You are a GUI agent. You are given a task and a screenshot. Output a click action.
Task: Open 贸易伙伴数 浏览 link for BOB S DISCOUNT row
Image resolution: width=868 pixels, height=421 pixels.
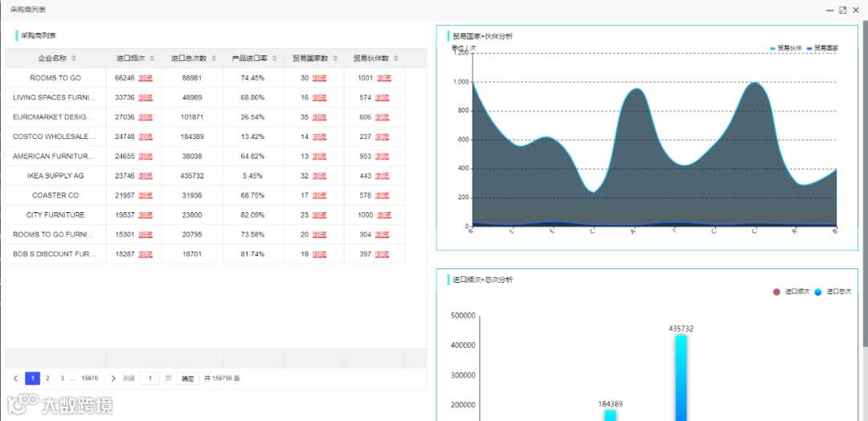[382, 254]
